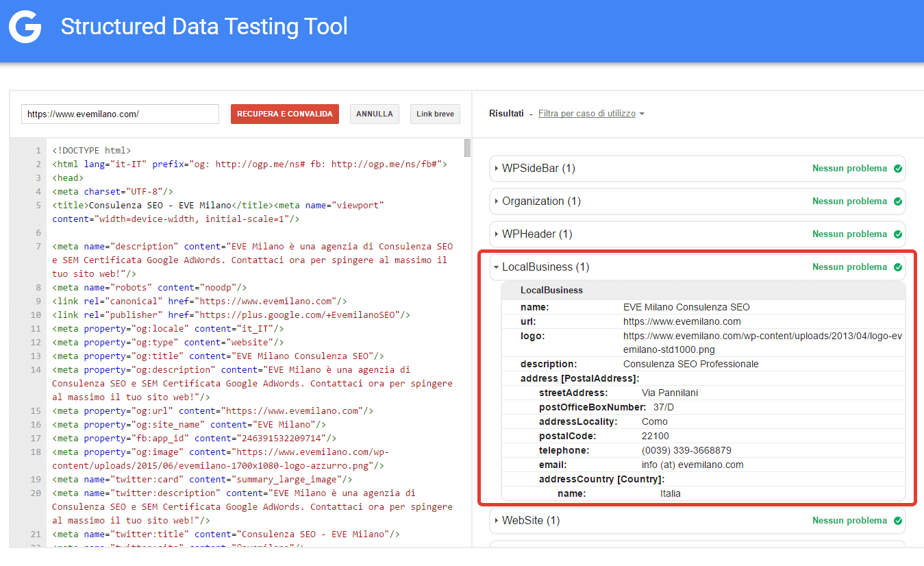This screenshot has height=566, width=924.
Task: Click description value Consulenza SEO Professionale
Action: coord(691,365)
